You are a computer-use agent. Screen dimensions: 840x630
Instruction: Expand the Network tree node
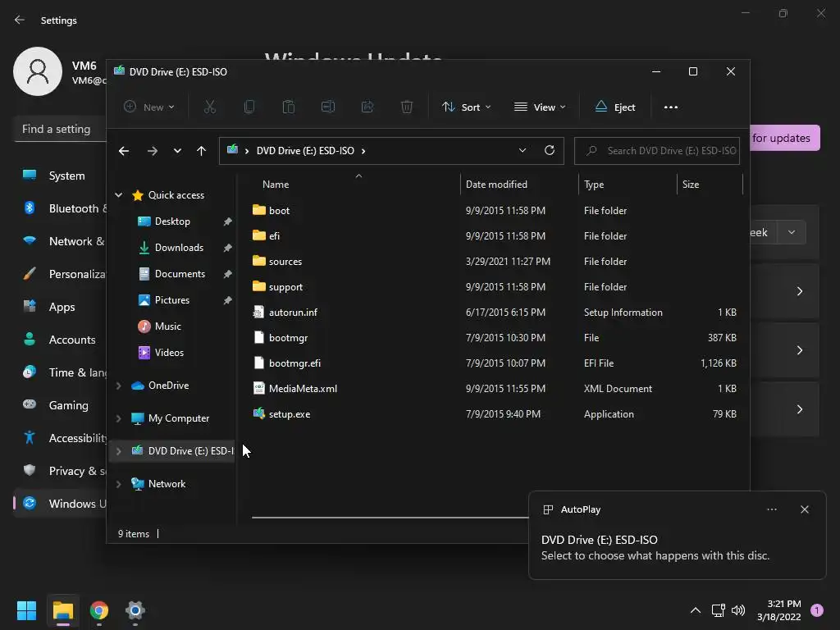click(119, 484)
